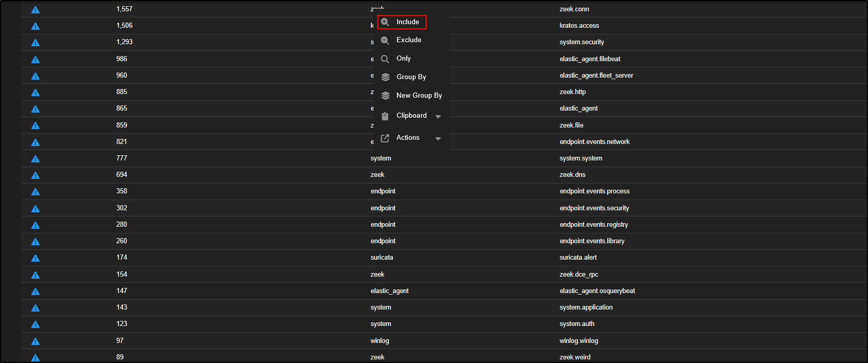Expand the Actions submenu arrow

[438, 139]
